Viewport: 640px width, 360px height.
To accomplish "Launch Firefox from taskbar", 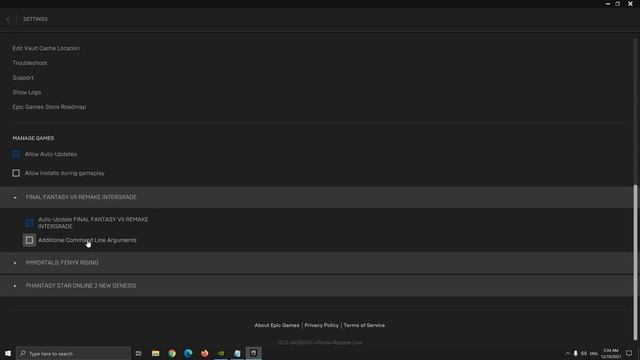I will coord(204,353).
